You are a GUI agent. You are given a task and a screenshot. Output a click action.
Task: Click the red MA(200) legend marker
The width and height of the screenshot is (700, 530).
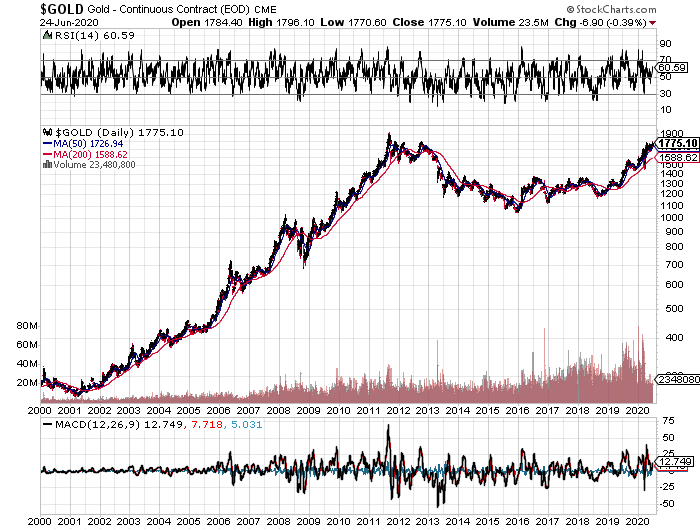point(46,154)
